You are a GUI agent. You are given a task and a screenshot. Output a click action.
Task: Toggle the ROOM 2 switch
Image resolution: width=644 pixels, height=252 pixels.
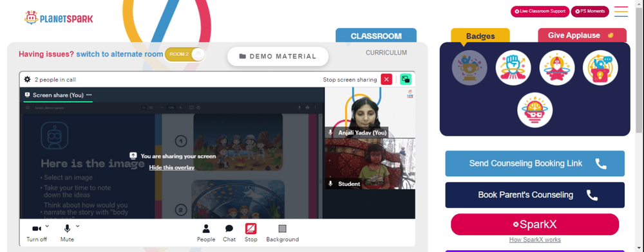tap(185, 55)
